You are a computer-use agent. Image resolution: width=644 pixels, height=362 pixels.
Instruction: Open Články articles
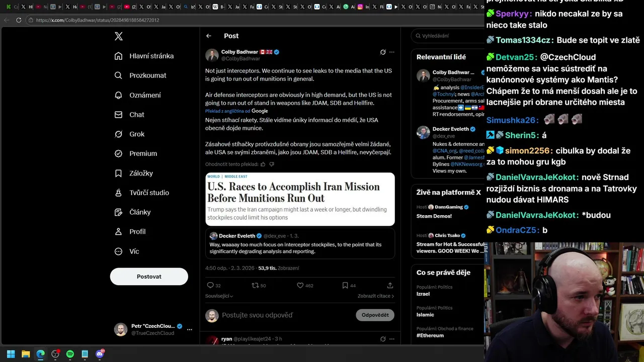[133, 212]
